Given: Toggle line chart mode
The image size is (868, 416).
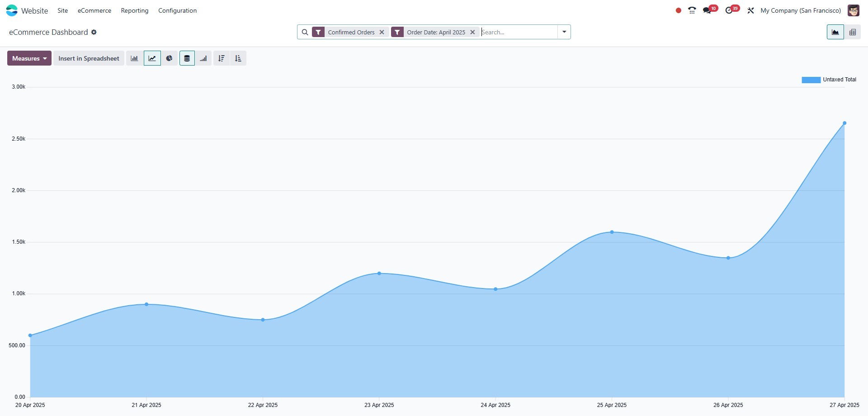Looking at the screenshot, I should (152, 58).
